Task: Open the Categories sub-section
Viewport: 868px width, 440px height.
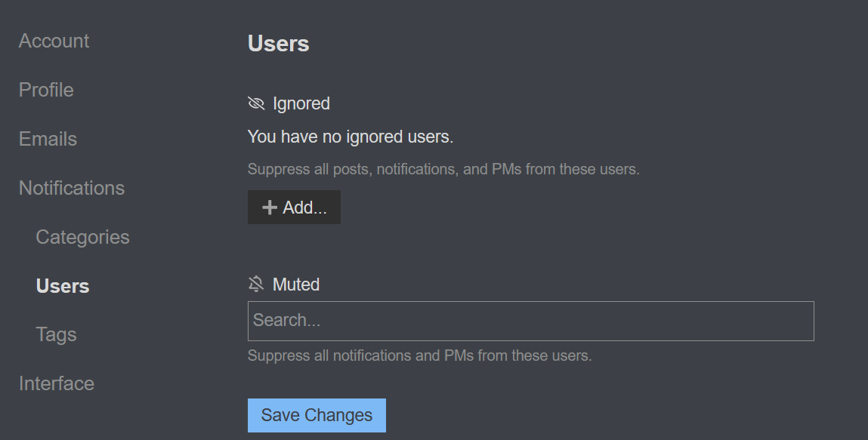Action: (82, 237)
